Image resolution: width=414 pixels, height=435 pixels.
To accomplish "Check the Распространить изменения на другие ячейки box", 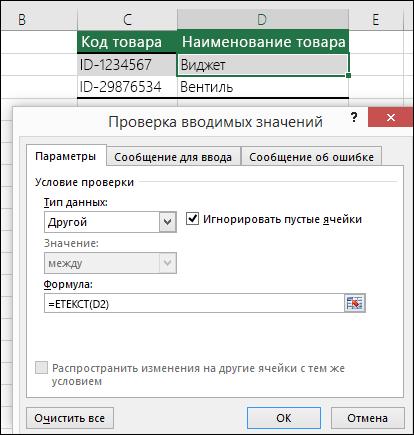I will (42, 368).
